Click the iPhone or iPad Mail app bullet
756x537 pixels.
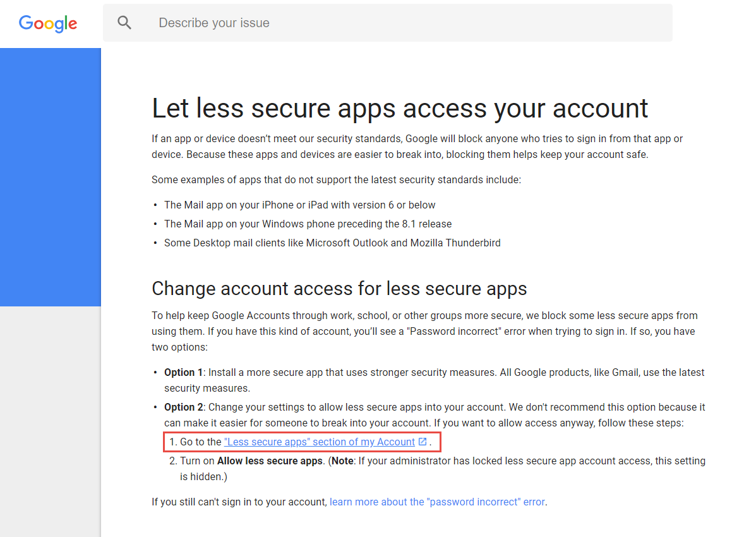pyautogui.click(x=299, y=205)
